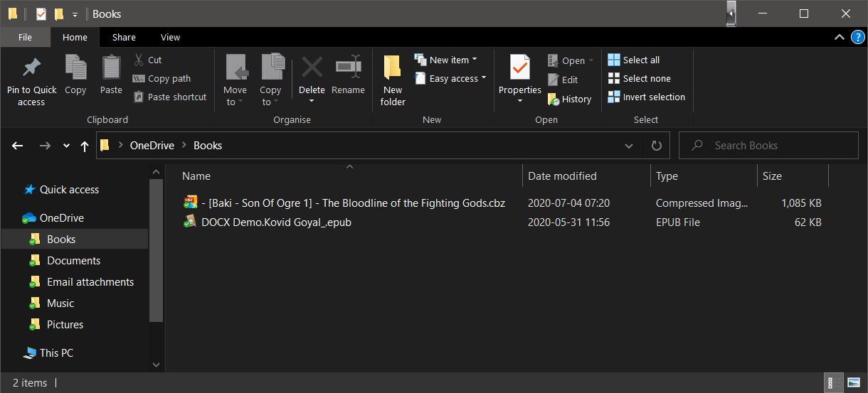Navigate up one folder level
Image resolution: width=868 pixels, height=393 pixels.
(x=85, y=146)
